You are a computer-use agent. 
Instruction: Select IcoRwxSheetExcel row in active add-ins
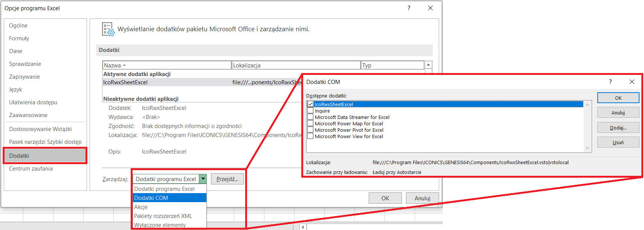tap(202, 82)
